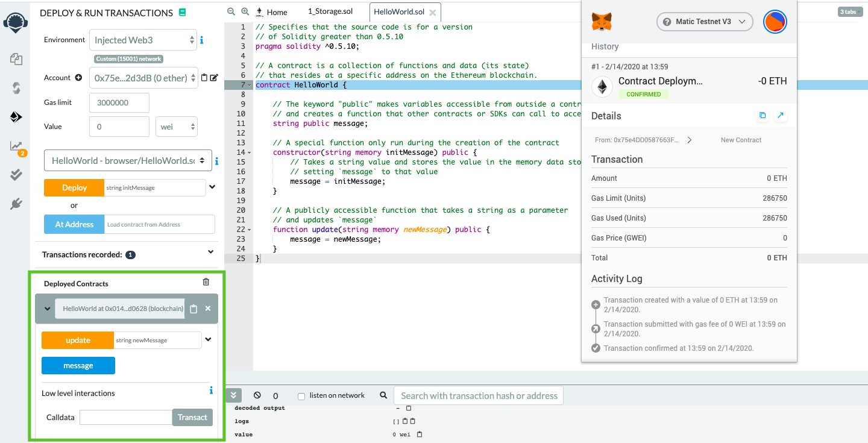This screenshot has height=443, width=868.
Task: Copy the HelloWorld contract address with the clipboard icon
Action: [193, 309]
